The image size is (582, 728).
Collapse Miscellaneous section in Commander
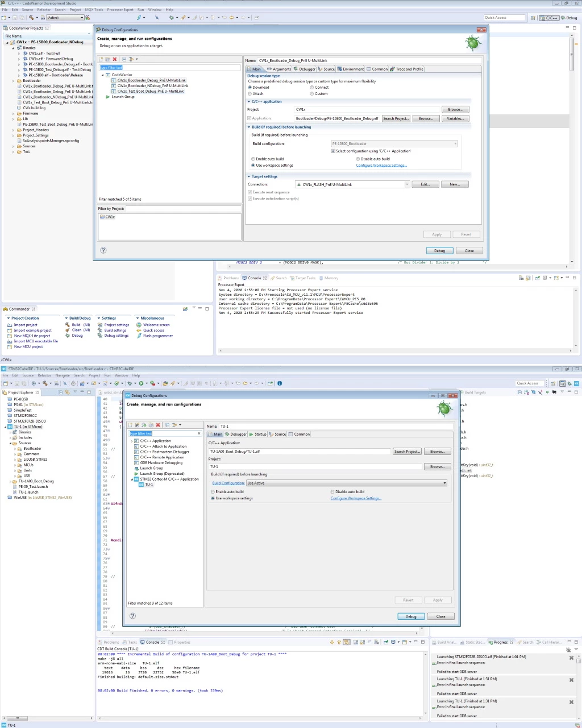click(x=138, y=318)
